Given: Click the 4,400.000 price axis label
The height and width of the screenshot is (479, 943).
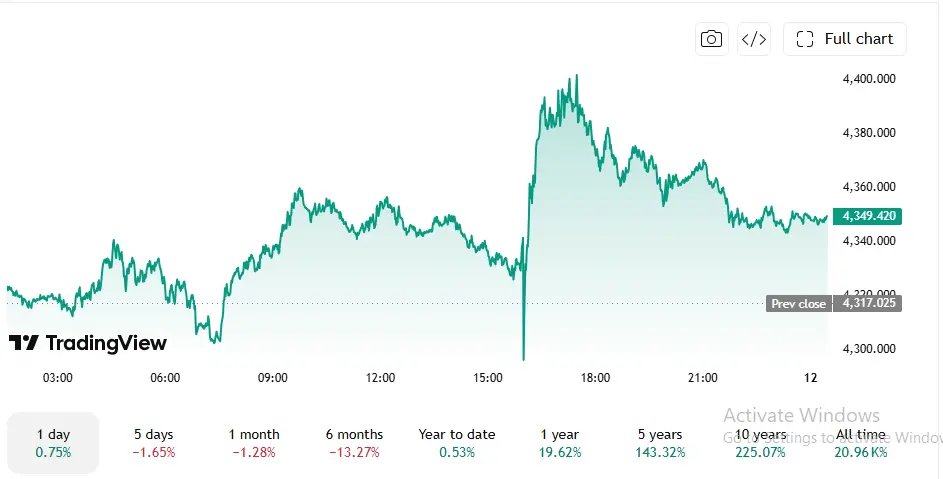Looking at the screenshot, I should tap(869, 79).
